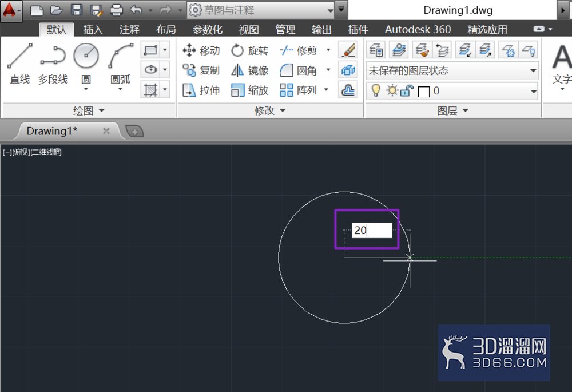Switch to the 布局 ribbon tab
This screenshot has width=572, height=392.
(x=166, y=30)
